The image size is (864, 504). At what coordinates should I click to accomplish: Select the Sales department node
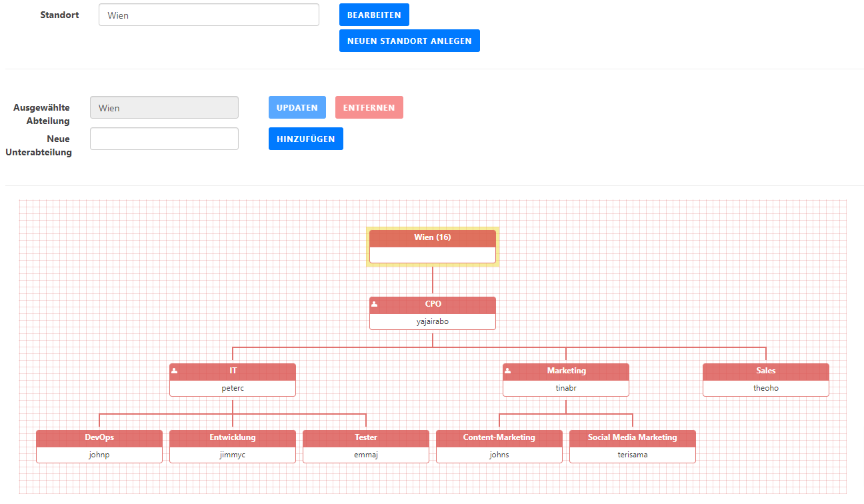click(x=766, y=379)
